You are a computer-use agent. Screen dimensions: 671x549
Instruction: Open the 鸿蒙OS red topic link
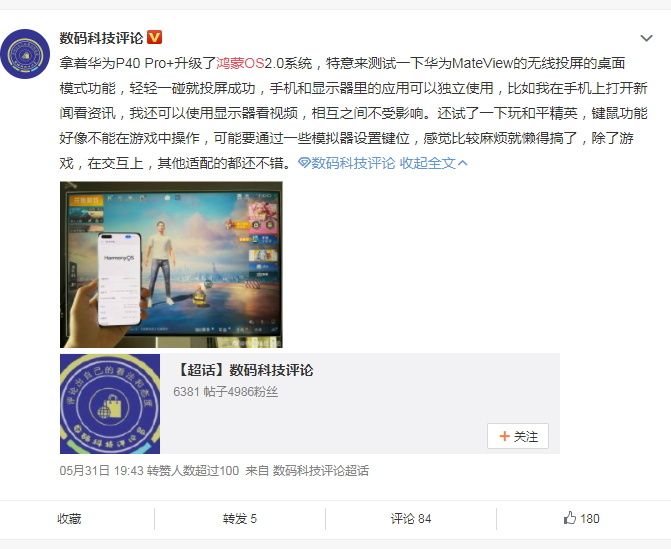tap(240, 63)
